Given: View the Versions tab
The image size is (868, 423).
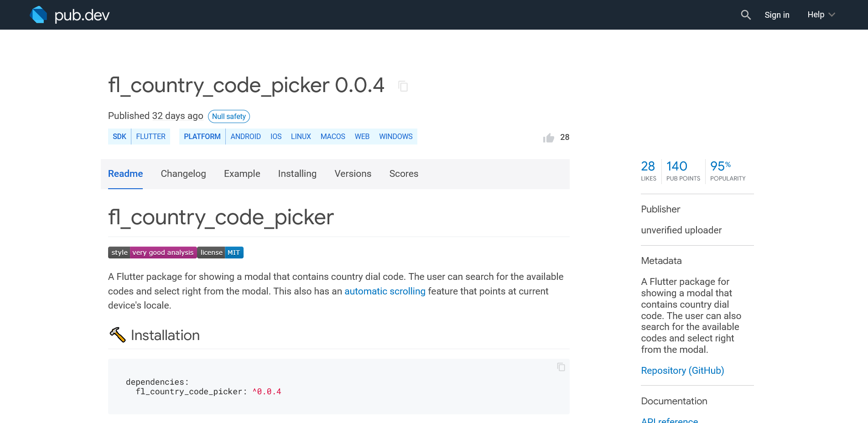Looking at the screenshot, I should (x=353, y=174).
